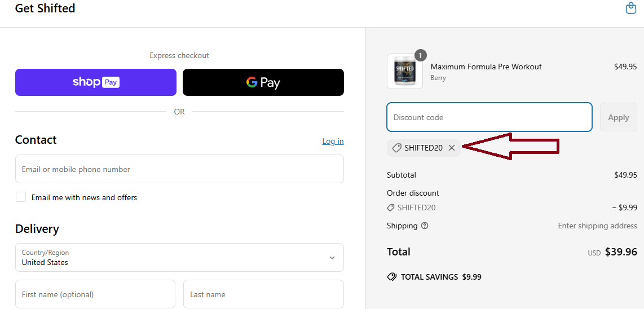Click the tag icon in SHIFTED20 chip
Viewport: 644px width, 309px height.
[x=397, y=148]
